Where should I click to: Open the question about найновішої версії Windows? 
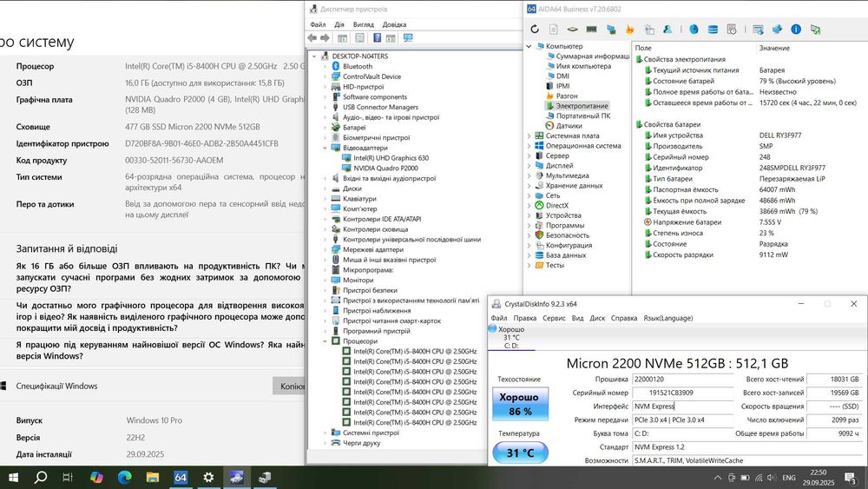tap(161, 350)
